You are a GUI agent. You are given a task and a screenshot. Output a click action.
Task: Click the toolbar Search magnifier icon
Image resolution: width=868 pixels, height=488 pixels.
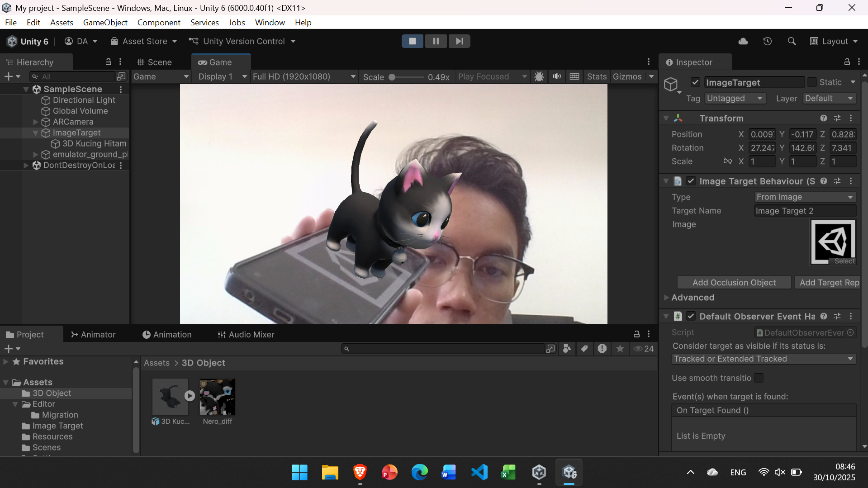(x=792, y=41)
